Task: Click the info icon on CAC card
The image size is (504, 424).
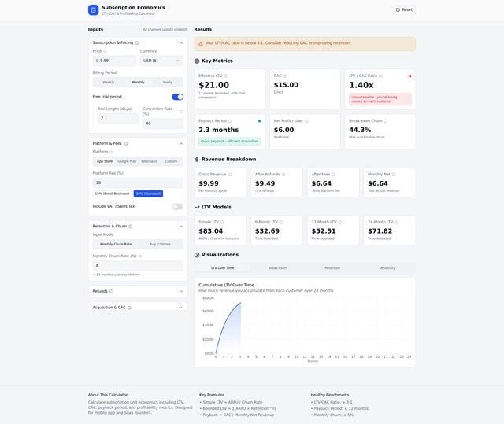Action: 285,76
